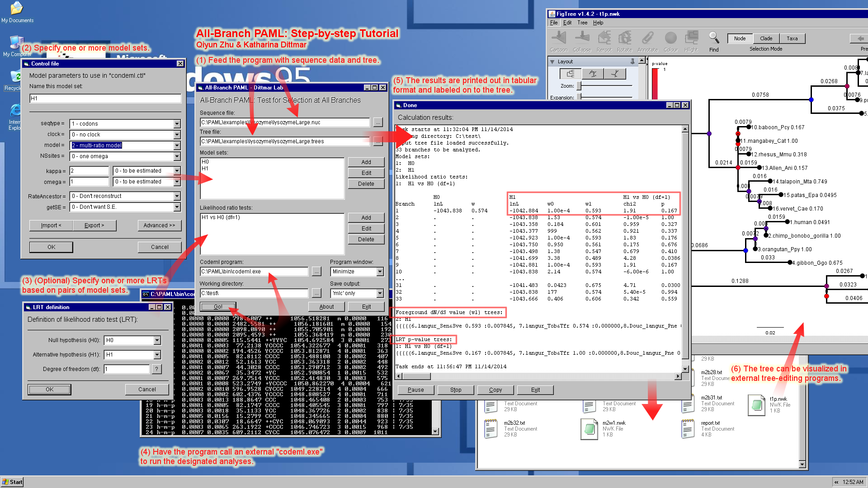Set selection mode to Node
The height and width of the screenshot is (488, 868).
(740, 38)
